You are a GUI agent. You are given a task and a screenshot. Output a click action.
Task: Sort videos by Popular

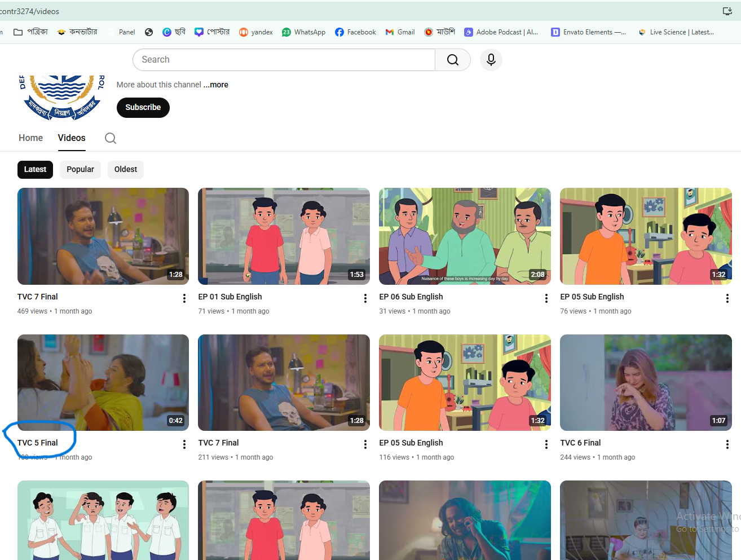80,170
